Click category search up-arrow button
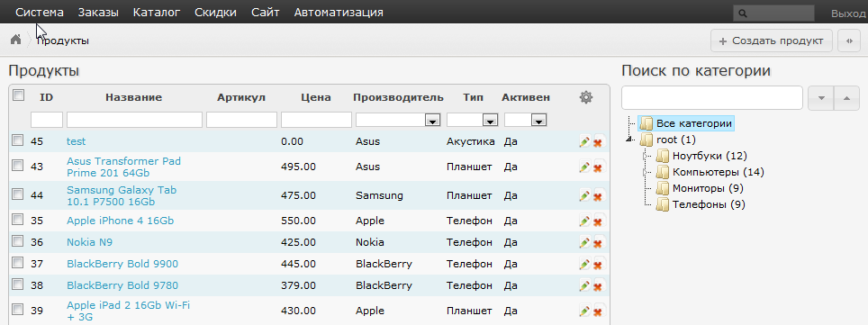The image size is (868, 325). tap(846, 98)
